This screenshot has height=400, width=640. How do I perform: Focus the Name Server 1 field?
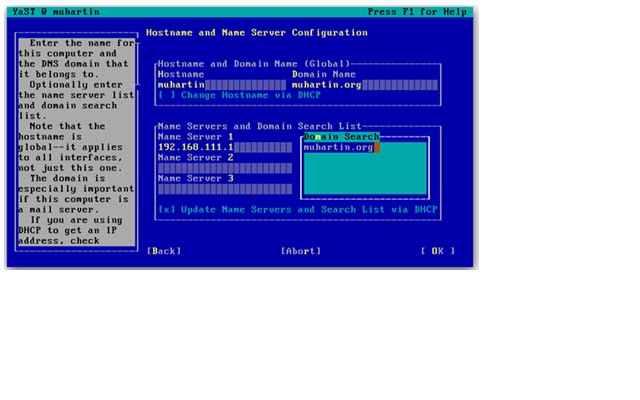pos(225,147)
